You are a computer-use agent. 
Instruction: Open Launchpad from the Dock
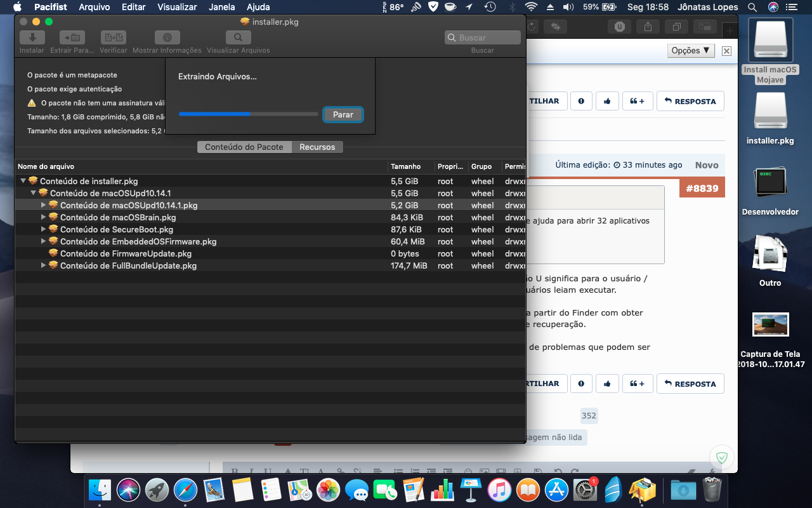[x=157, y=490]
